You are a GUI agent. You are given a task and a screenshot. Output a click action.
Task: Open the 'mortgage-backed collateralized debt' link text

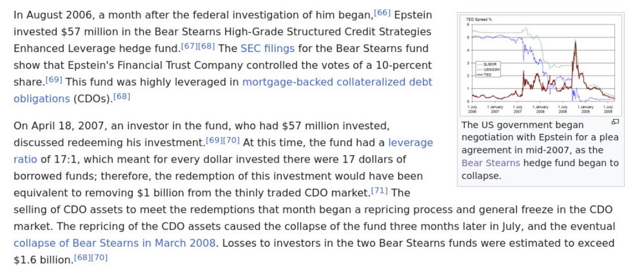337,82
